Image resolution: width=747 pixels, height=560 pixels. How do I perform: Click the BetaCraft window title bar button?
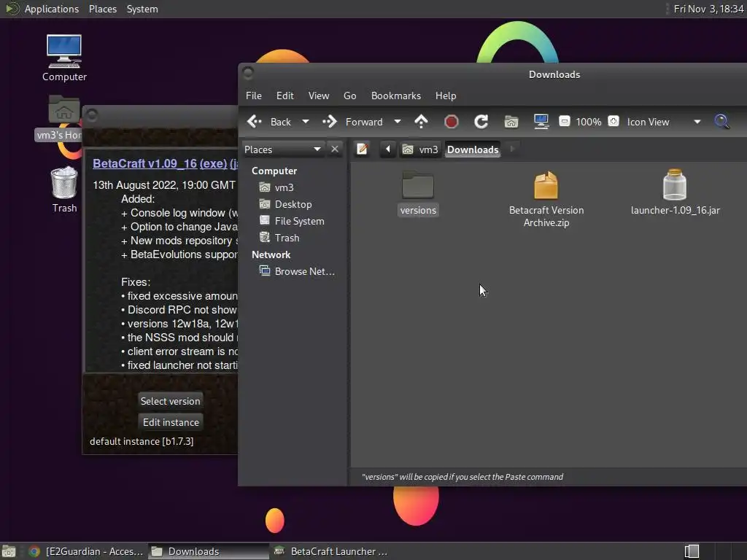[x=91, y=114]
